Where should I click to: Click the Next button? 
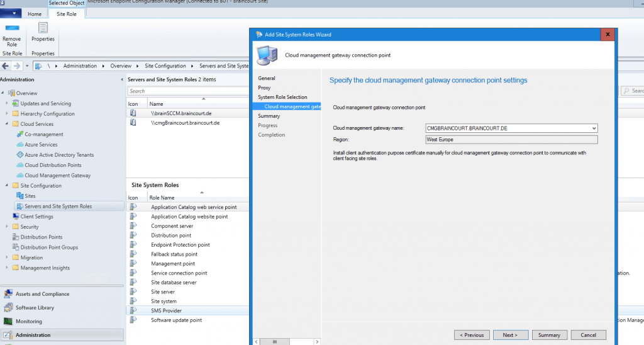(510, 335)
